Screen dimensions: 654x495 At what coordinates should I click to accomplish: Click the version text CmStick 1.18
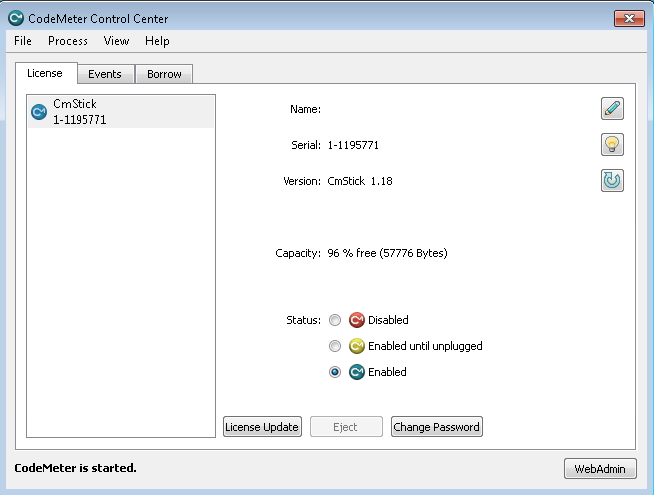point(360,181)
